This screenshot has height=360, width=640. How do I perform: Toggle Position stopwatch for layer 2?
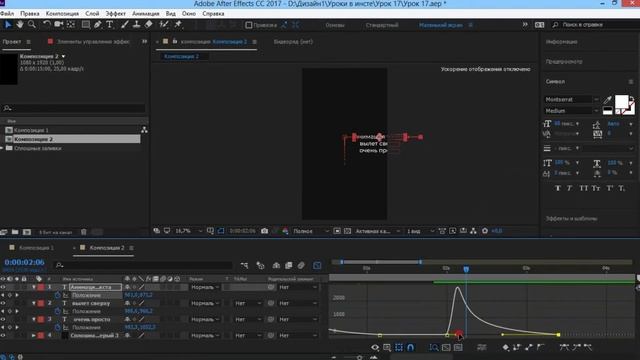point(57,311)
